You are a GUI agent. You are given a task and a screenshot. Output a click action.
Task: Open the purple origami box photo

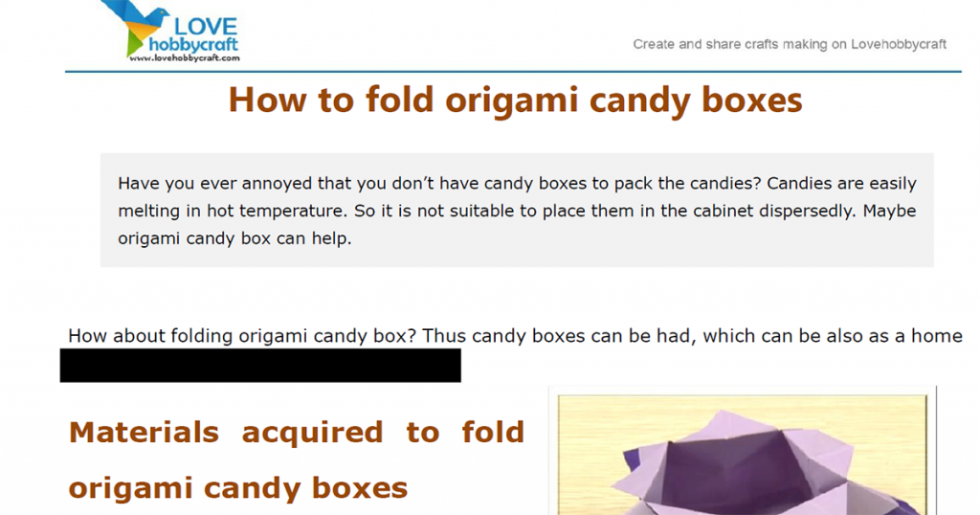pos(743,453)
